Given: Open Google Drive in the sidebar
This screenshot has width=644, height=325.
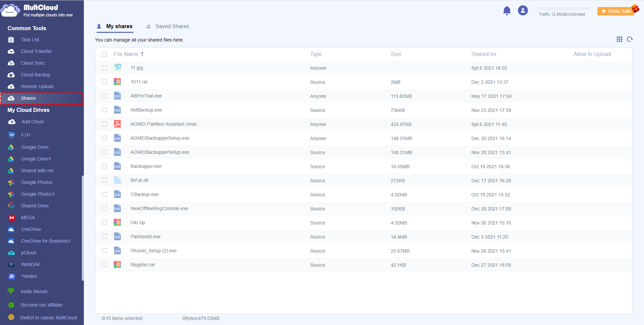Looking at the screenshot, I should [35, 147].
